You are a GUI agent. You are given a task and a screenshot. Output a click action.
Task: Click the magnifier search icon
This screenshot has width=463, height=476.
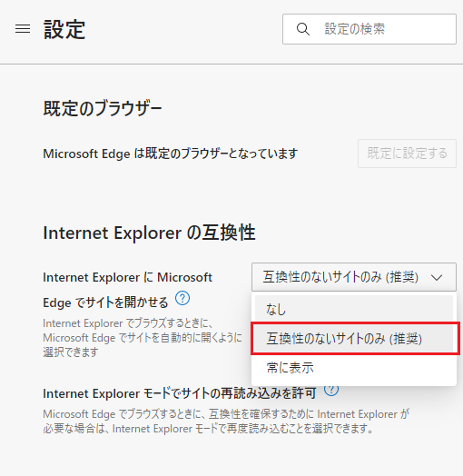[x=303, y=29]
